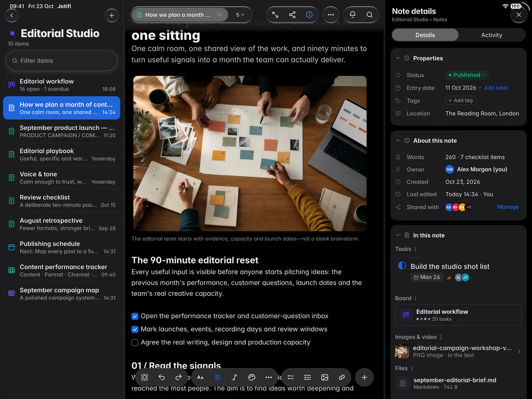Open the Voice & tone note

pyautogui.click(x=61, y=178)
